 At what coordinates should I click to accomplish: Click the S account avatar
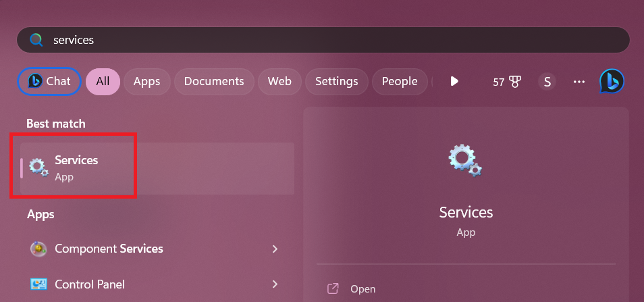click(547, 82)
